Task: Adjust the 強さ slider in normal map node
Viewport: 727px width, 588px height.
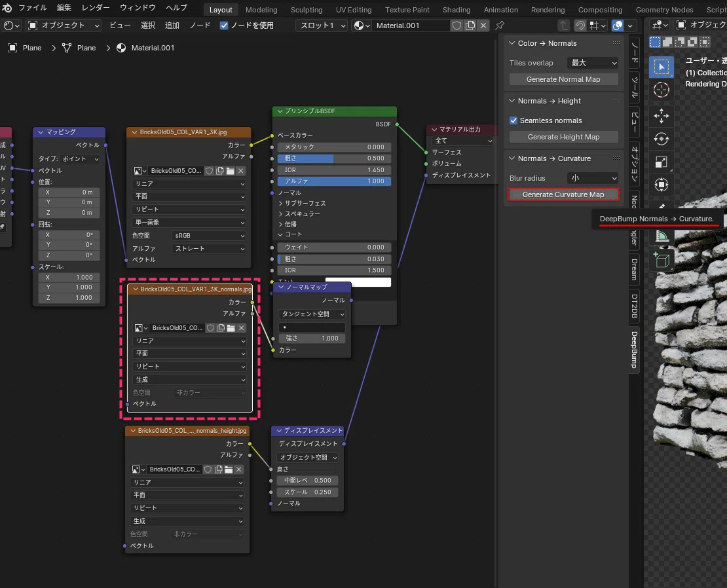Action: (312, 339)
